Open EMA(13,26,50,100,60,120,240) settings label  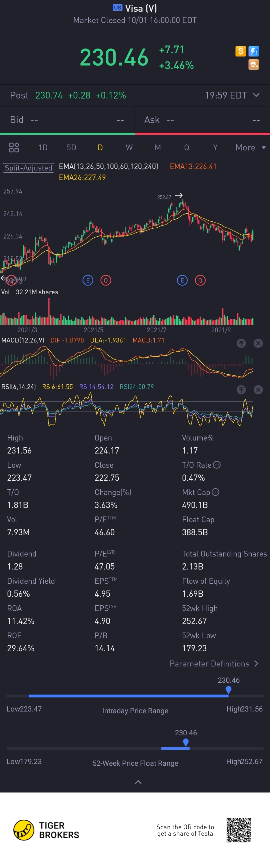pos(108,166)
